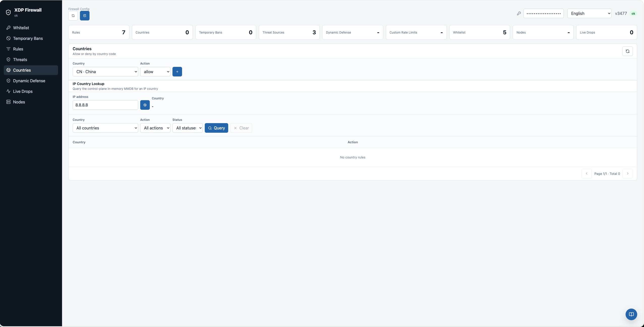Click the Rules filter icon in sidebar

[8, 49]
